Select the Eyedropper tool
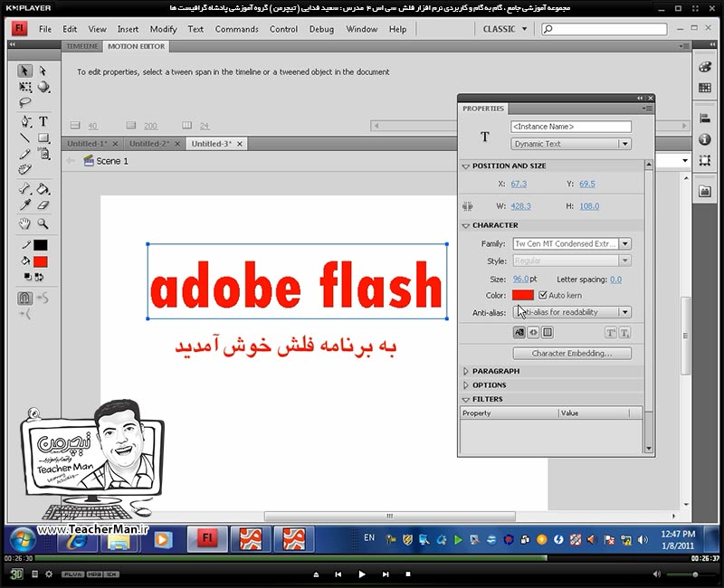 (25, 205)
